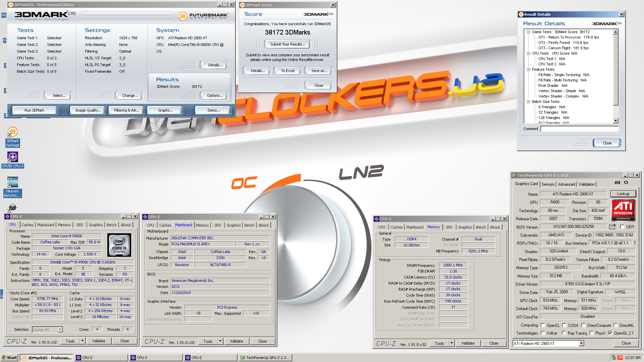Click the GPU-Z title bar icon
Screen dimensions: 644x362
(514, 175)
